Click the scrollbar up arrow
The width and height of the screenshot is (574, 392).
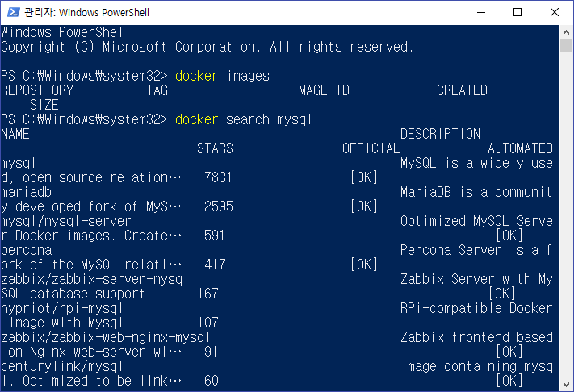(566, 32)
